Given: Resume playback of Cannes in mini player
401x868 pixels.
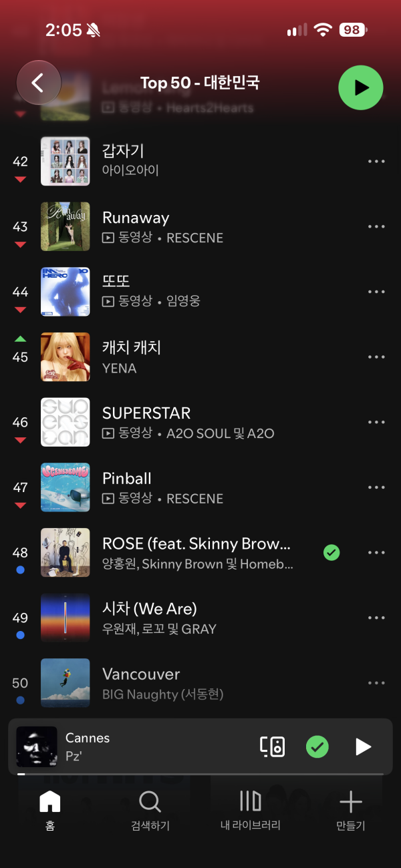Looking at the screenshot, I should [363, 746].
